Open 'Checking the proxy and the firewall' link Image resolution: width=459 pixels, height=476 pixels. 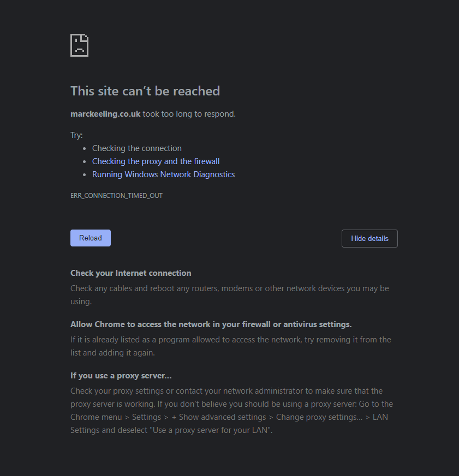point(156,161)
